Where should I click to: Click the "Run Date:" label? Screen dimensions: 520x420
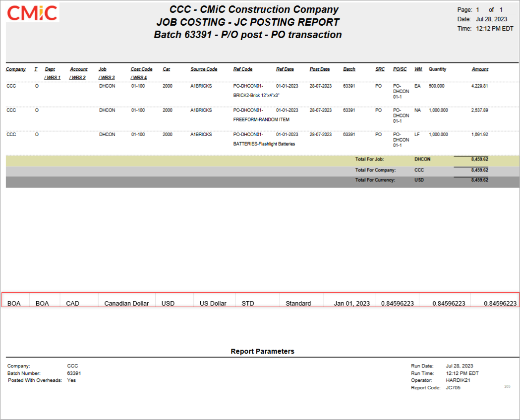point(422,366)
